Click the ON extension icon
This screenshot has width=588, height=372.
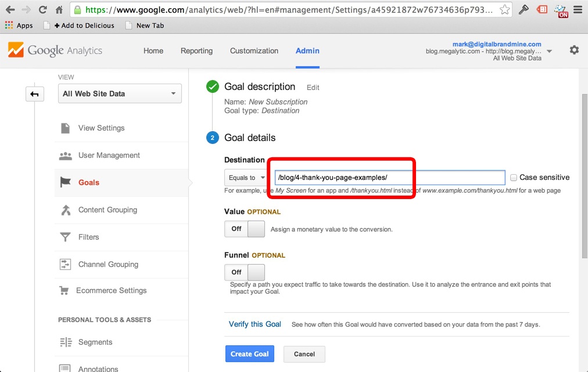(x=561, y=11)
